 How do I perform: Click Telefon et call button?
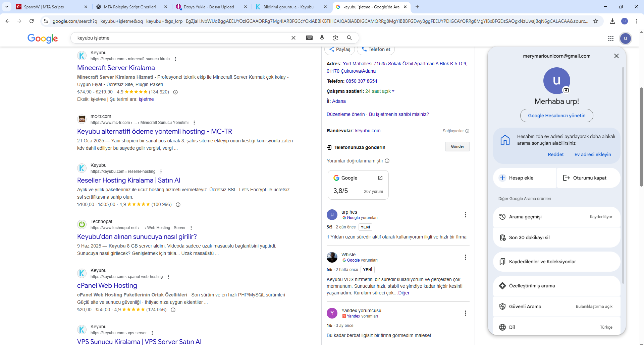pos(376,49)
